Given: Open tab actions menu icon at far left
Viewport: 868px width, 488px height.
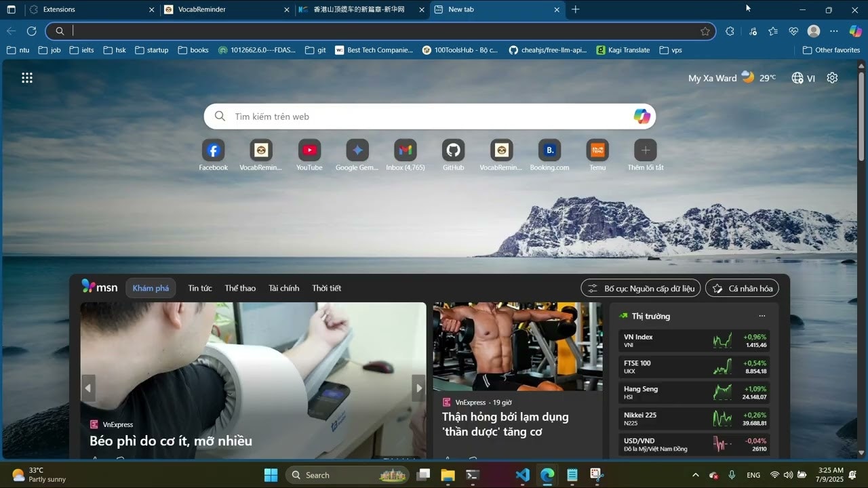Looking at the screenshot, I should pos(11,9).
